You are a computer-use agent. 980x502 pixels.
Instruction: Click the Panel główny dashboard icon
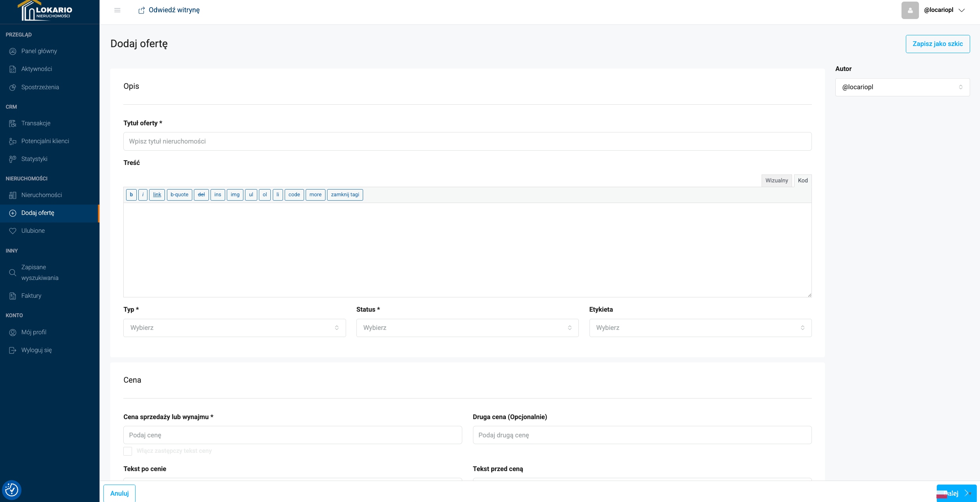13,51
